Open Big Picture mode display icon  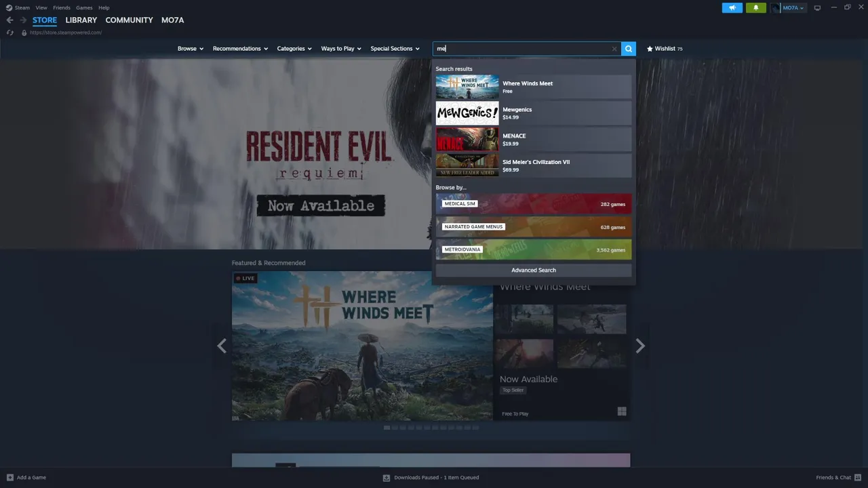pos(817,8)
